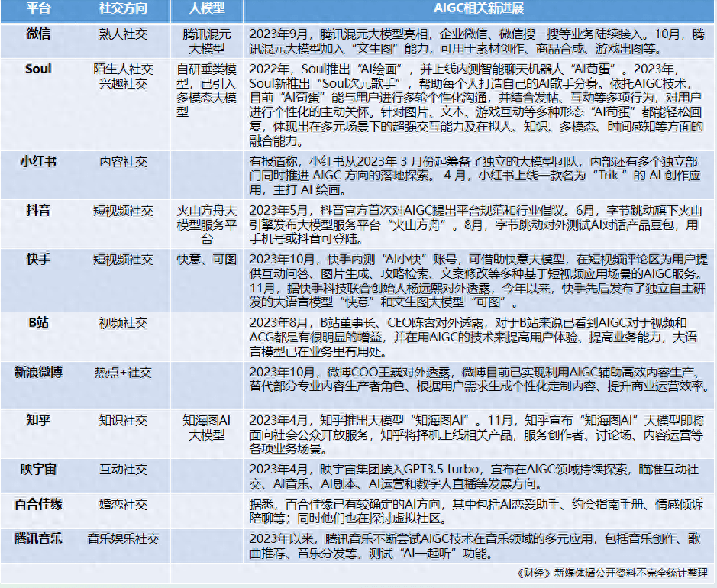Click the B站 progress text mentioning 陈睿
The height and width of the screenshot is (588, 717).
(x=473, y=338)
